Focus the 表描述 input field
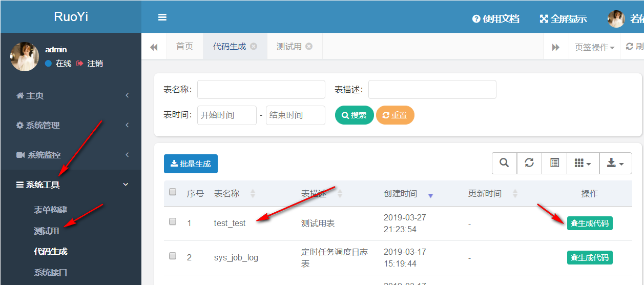The width and height of the screenshot is (644, 285). pos(432,89)
